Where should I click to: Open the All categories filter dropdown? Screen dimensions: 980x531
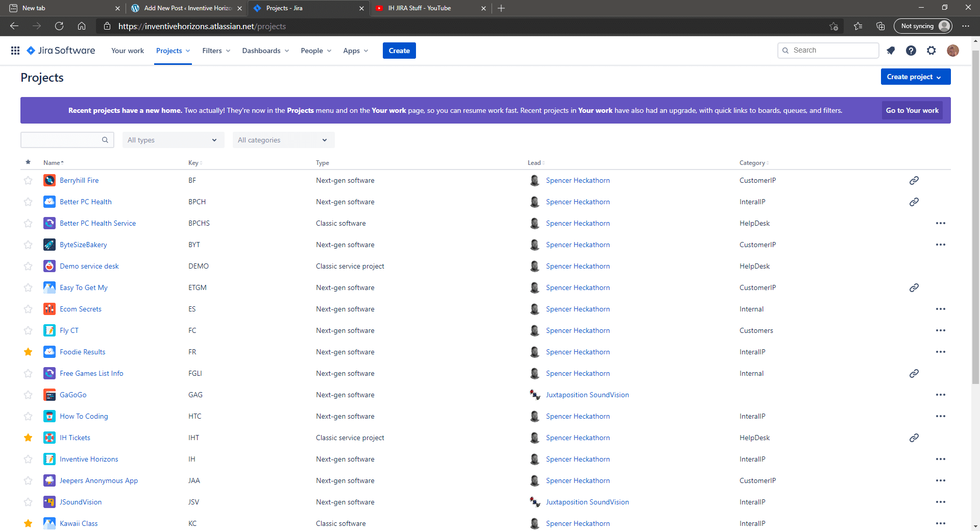coord(283,139)
